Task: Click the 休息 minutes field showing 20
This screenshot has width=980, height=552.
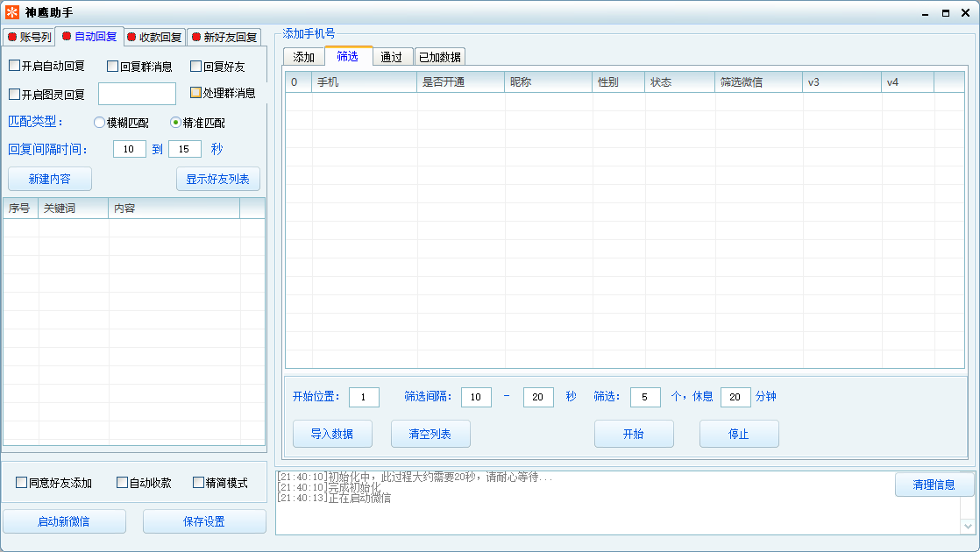Action: (735, 397)
